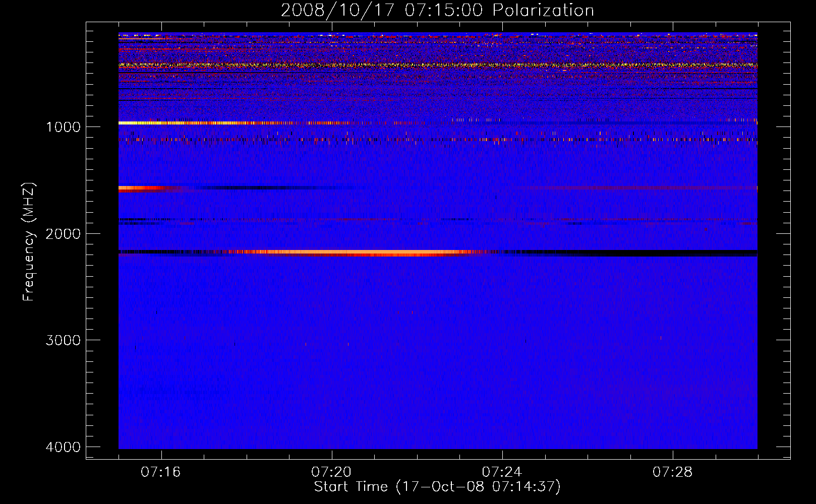Click the 'Start Time (17-Oct-08 07:14:37)' label
Screen dimensions: 816x504
(x=437, y=487)
